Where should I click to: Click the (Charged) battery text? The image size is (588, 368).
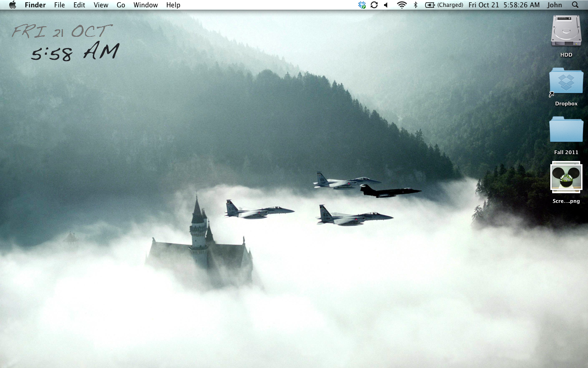450,5
